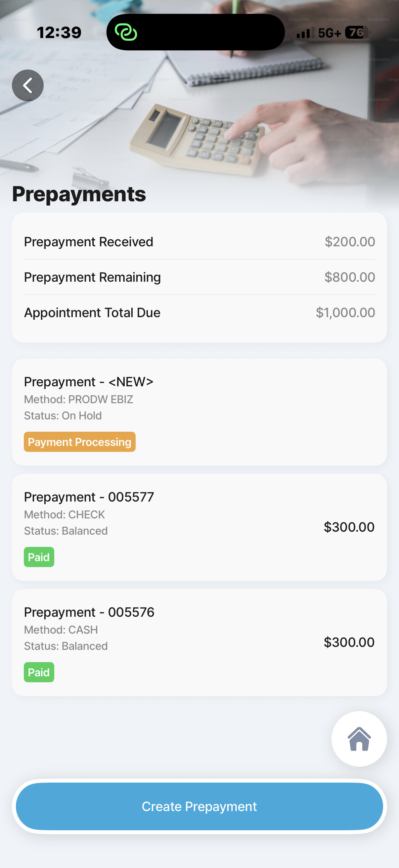Tap the 12:39 status bar clock
Viewport: 399px width, 868px height.
(x=59, y=33)
